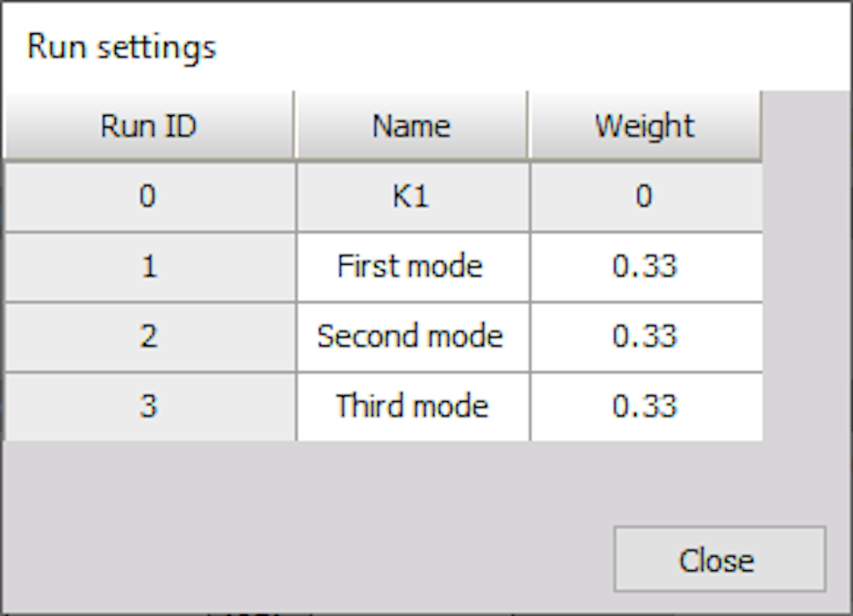Click the Run settings dialog title

tap(122, 47)
